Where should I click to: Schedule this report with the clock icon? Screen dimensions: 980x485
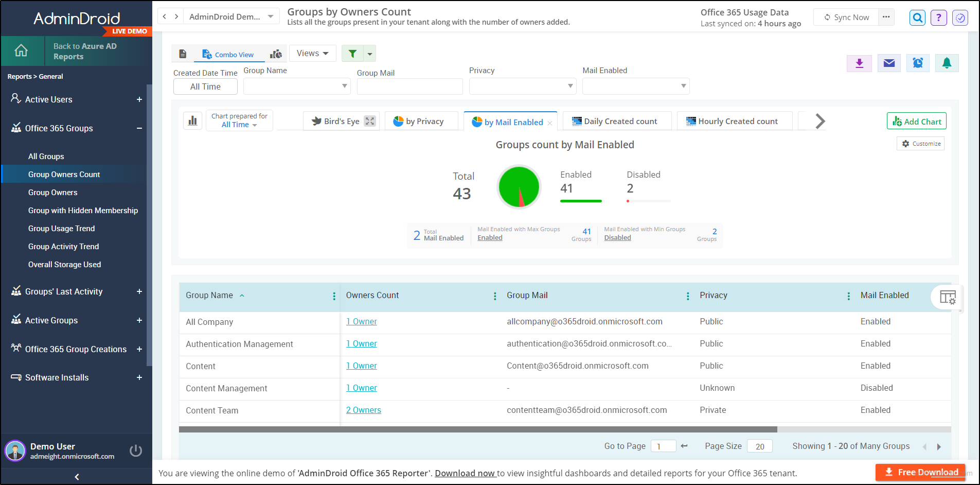pos(918,63)
